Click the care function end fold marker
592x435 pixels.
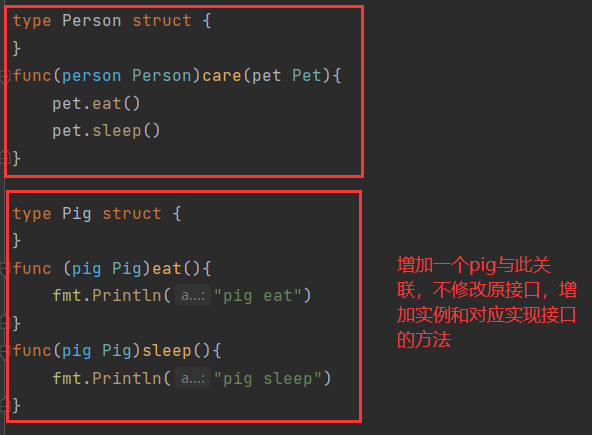(5, 157)
